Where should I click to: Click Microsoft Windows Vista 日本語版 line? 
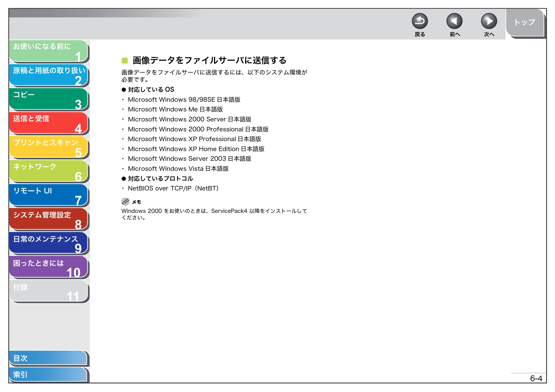pos(178,169)
